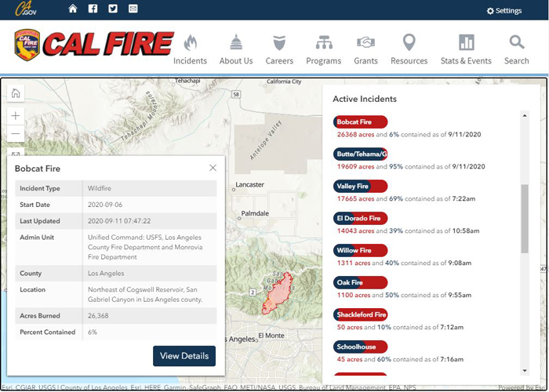Open the Twitter icon link
The width and height of the screenshot is (549, 392).
[x=113, y=9]
